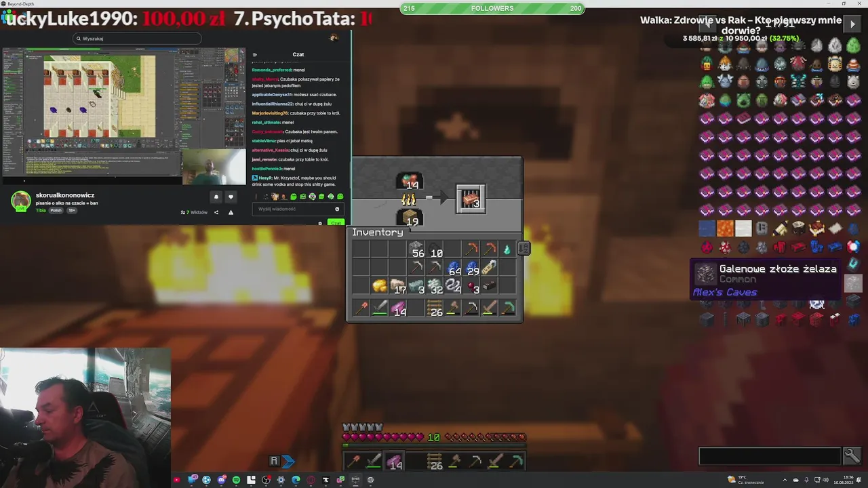Open the user avatar menu on stream page
Screen dimensions: 868x488
click(333, 38)
